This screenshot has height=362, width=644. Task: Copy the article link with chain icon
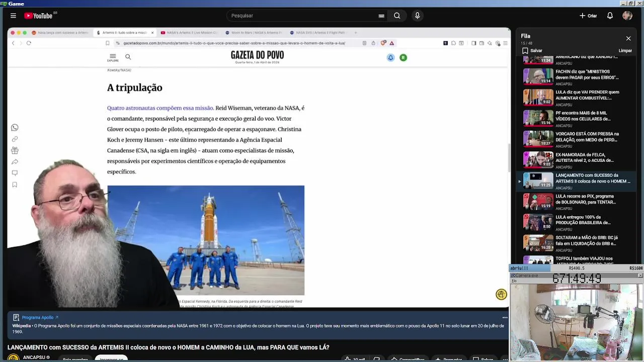click(x=15, y=139)
